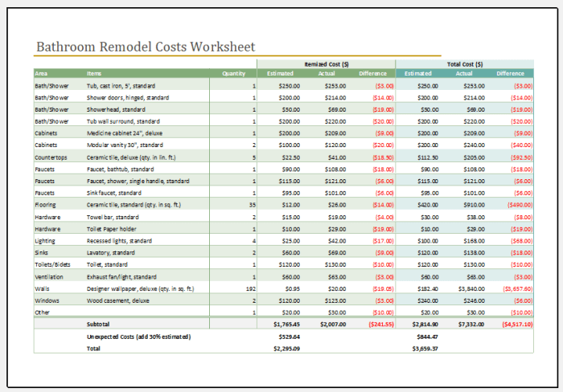Select the Flooring area cell
The image size is (563, 392).
pyautogui.click(x=45, y=205)
